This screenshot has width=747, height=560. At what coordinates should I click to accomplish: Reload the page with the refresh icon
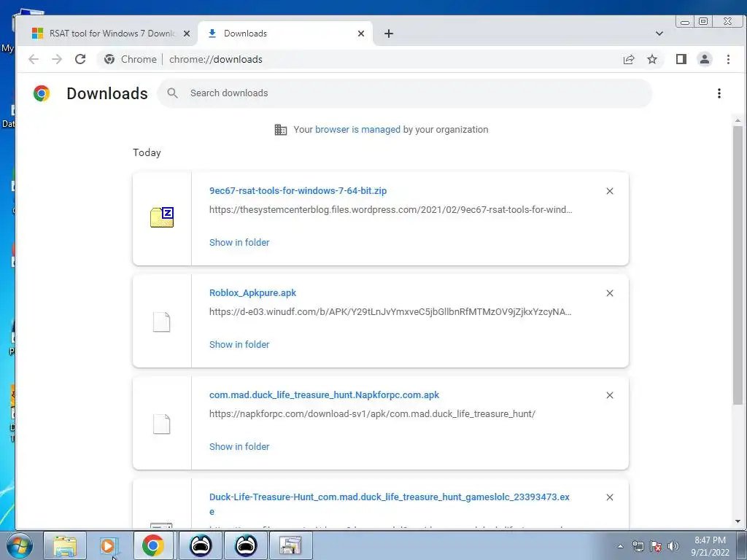[80, 59]
